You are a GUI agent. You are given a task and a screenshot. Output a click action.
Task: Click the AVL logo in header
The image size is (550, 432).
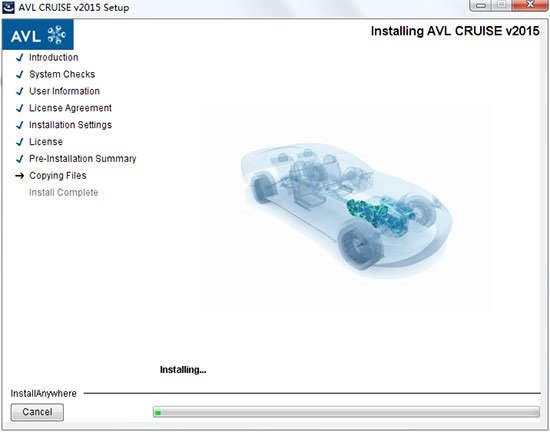[38, 34]
